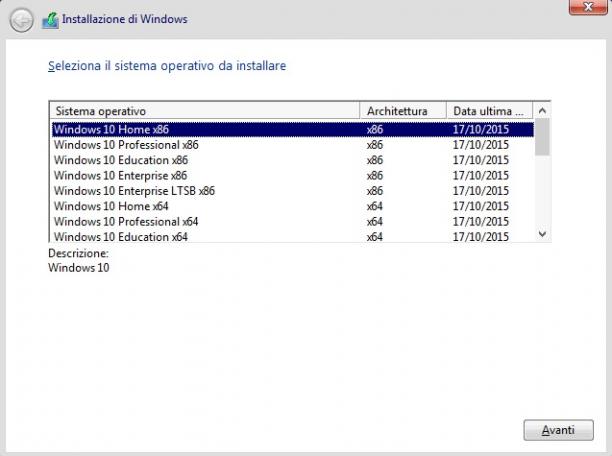Viewport: 612px width, 456px height.
Task: Select Windows 10 Home x64
Action: click(293, 206)
